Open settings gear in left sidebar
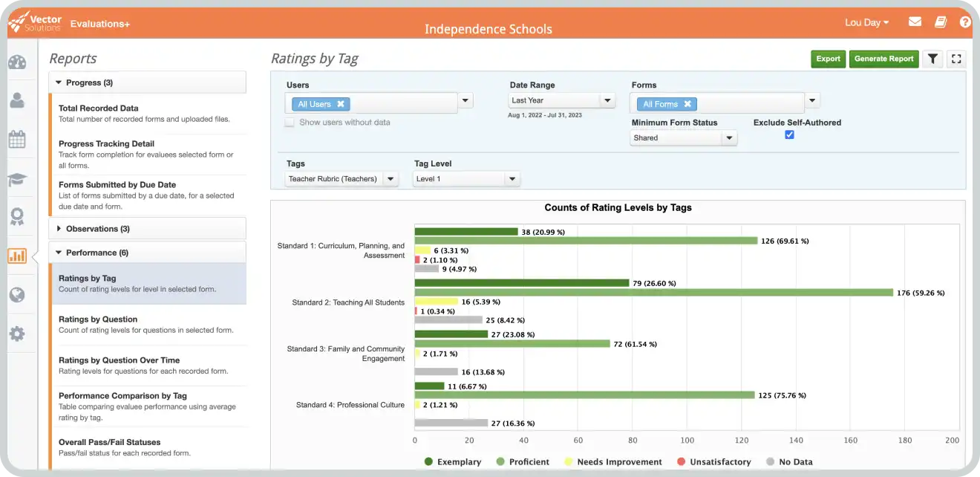Image resolution: width=980 pixels, height=477 pixels. point(17,334)
